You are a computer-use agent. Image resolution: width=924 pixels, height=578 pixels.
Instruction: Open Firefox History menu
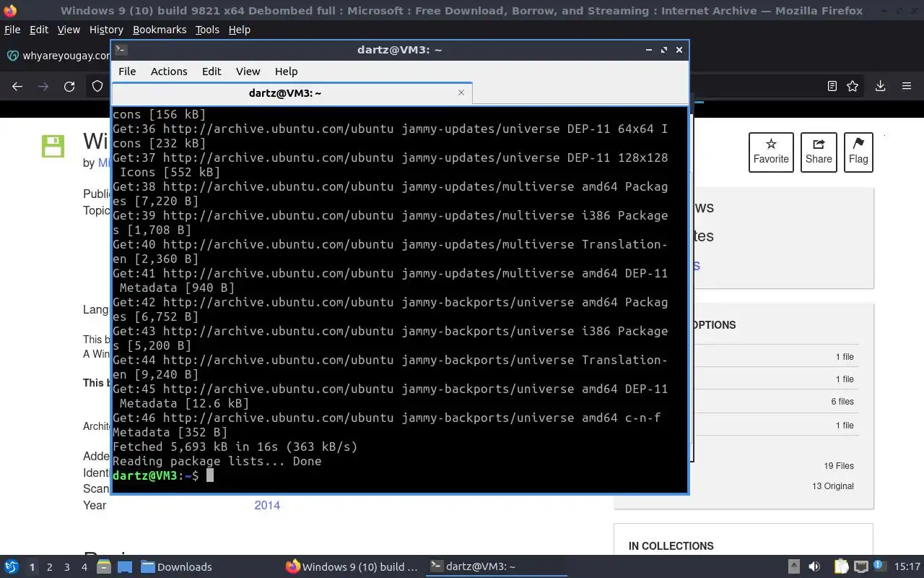click(x=106, y=30)
